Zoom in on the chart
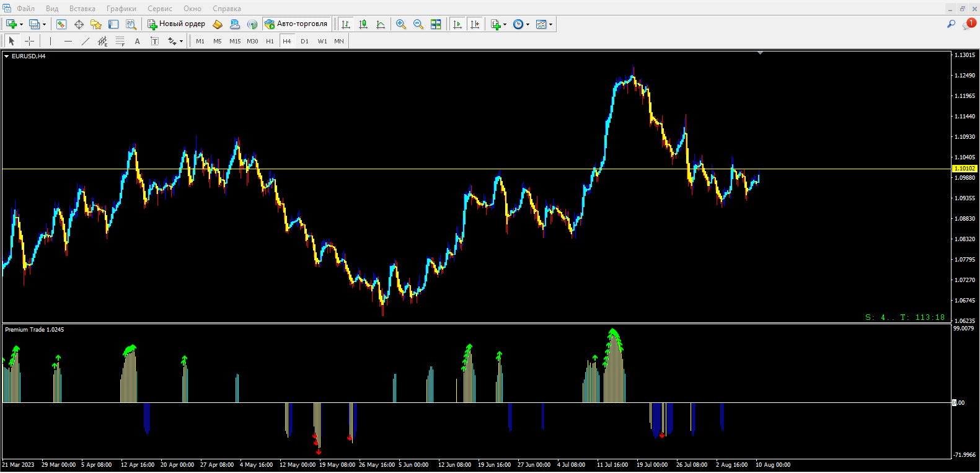980x473 pixels. (x=401, y=24)
